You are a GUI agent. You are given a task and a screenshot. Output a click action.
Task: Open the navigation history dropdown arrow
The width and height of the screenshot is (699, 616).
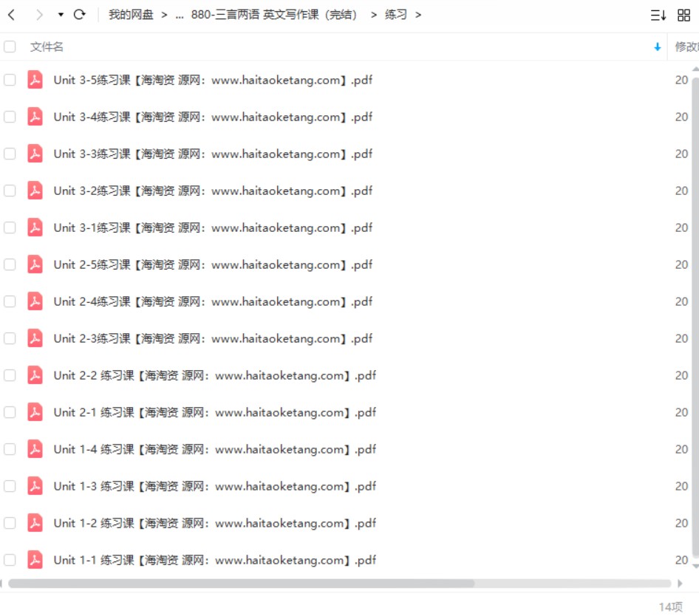[x=61, y=15]
